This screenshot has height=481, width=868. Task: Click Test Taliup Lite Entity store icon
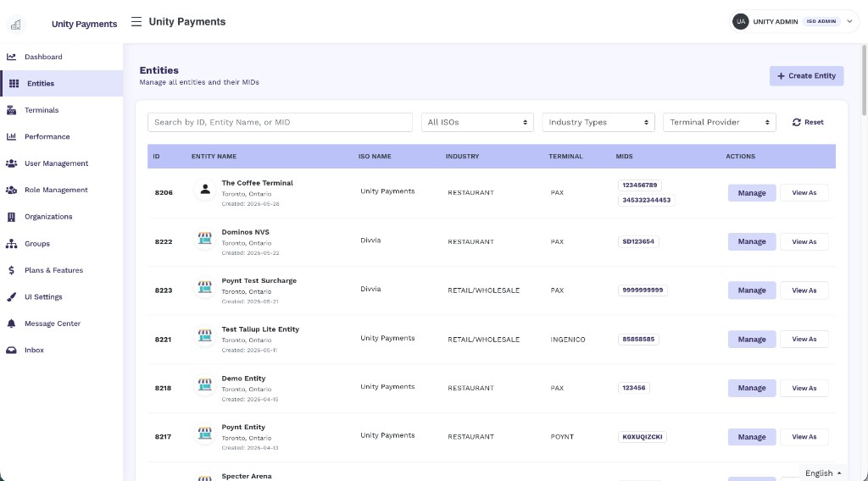205,335
